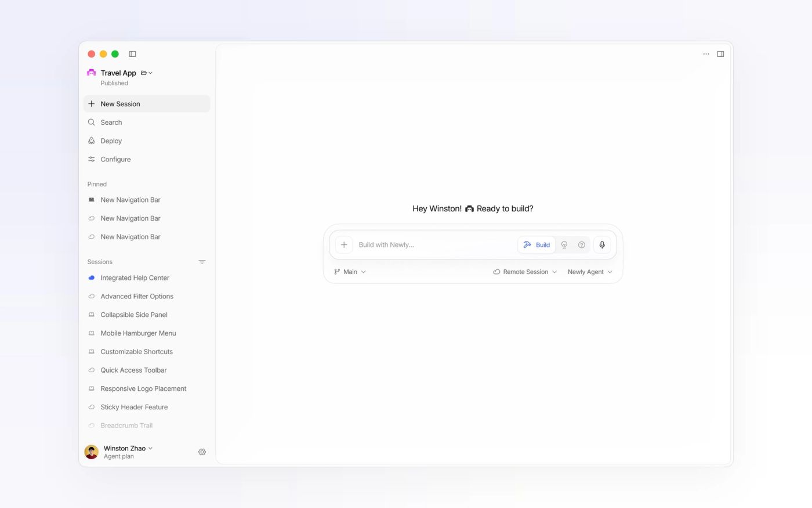Click the Agent plan label
The image size is (812, 508).
point(119,456)
